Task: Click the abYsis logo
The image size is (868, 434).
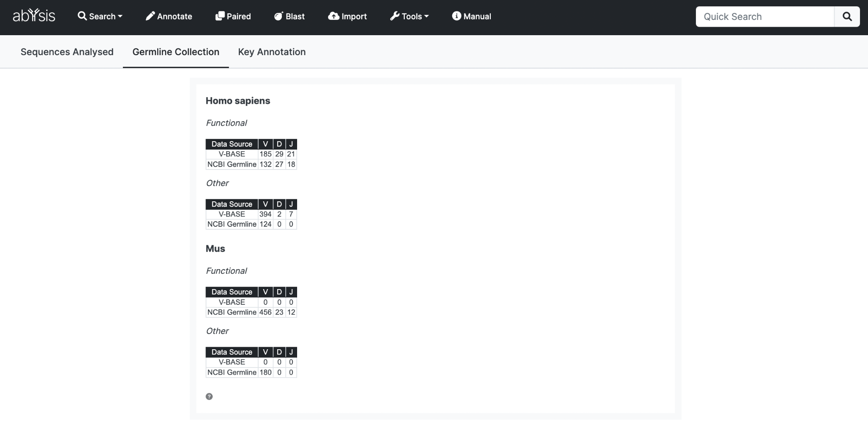Action: pos(34,16)
